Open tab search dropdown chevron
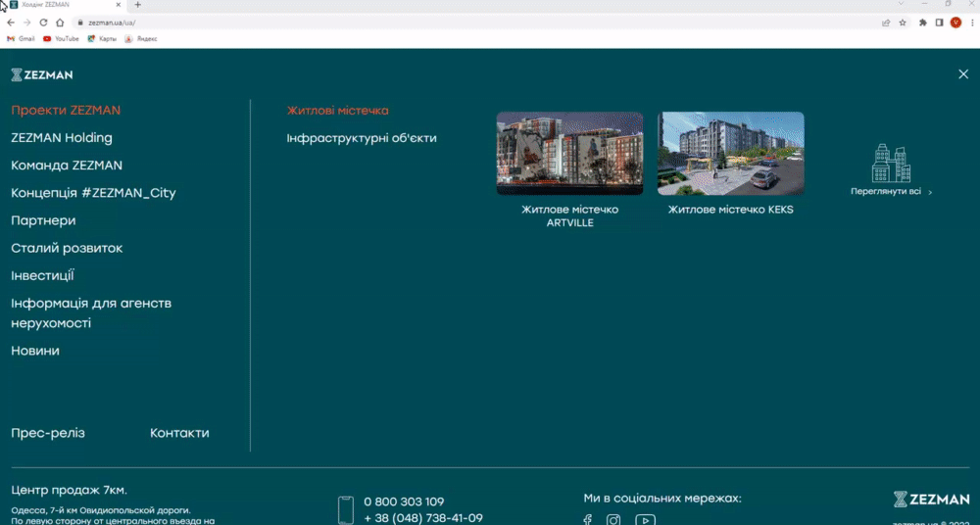The height and width of the screenshot is (525, 980). 901,4
